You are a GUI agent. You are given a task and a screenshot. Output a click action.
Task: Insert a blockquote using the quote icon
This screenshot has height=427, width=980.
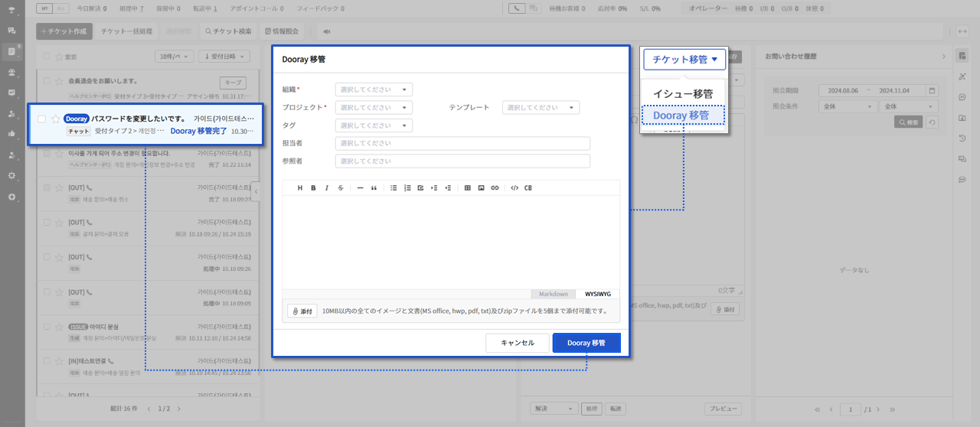click(x=374, y=187)
